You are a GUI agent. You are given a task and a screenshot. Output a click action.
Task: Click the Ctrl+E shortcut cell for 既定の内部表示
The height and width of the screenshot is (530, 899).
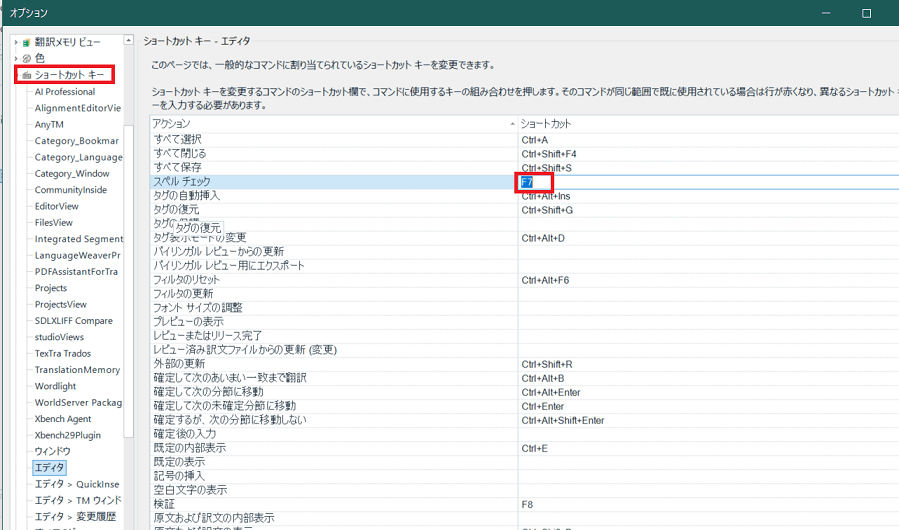click(x=535, y=449)
